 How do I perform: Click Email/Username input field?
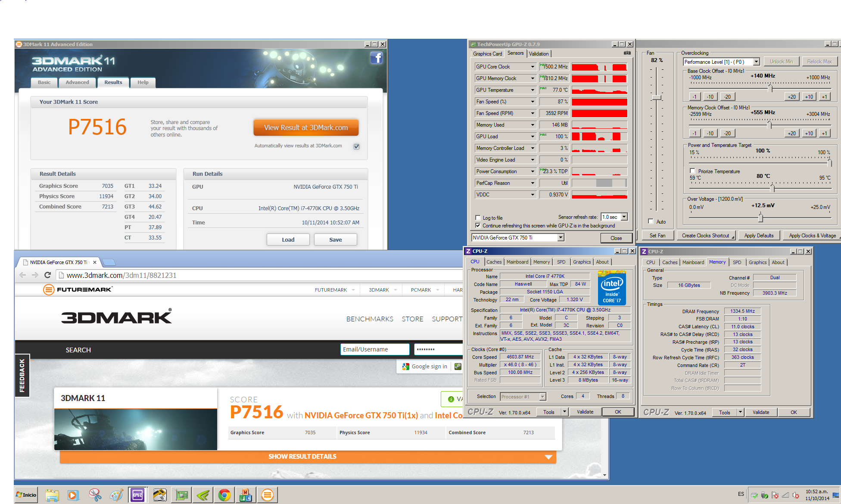pyautogui.click(x=375, y=349)
